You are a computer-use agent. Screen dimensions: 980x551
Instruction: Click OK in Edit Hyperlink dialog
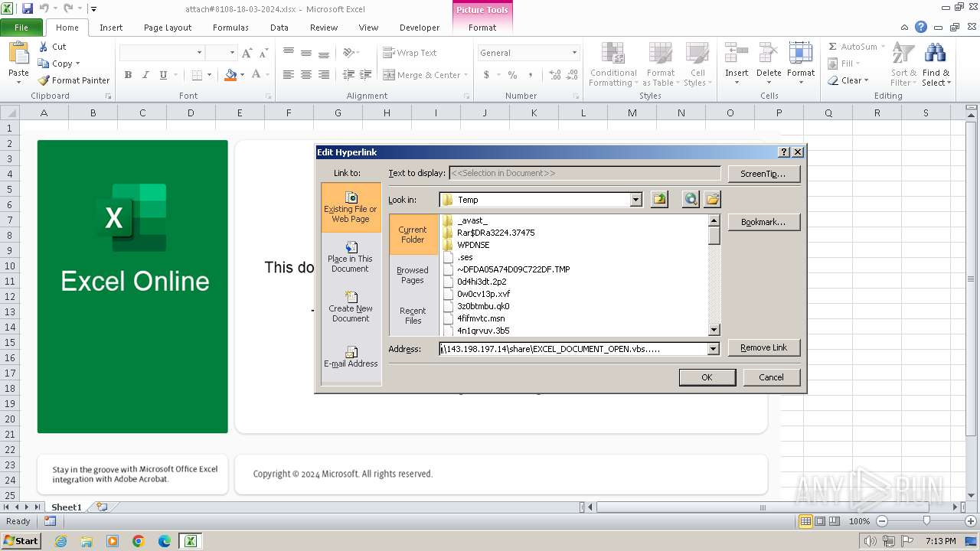[707, 377]
